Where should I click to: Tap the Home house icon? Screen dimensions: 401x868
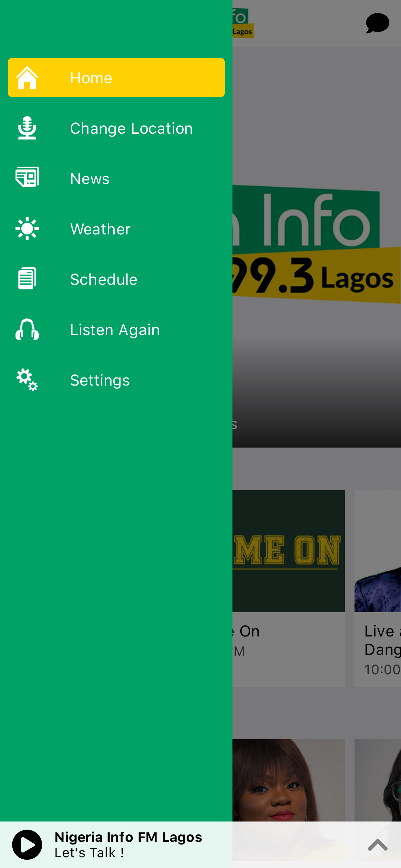pyautogui.click(x=27, y=78)
